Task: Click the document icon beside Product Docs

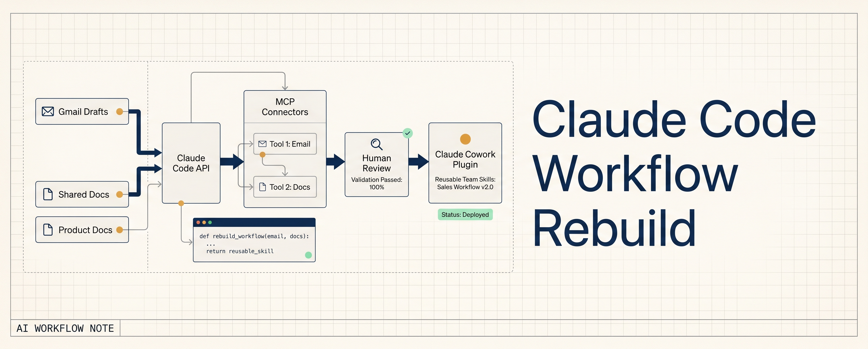Action: click(48, 230)
